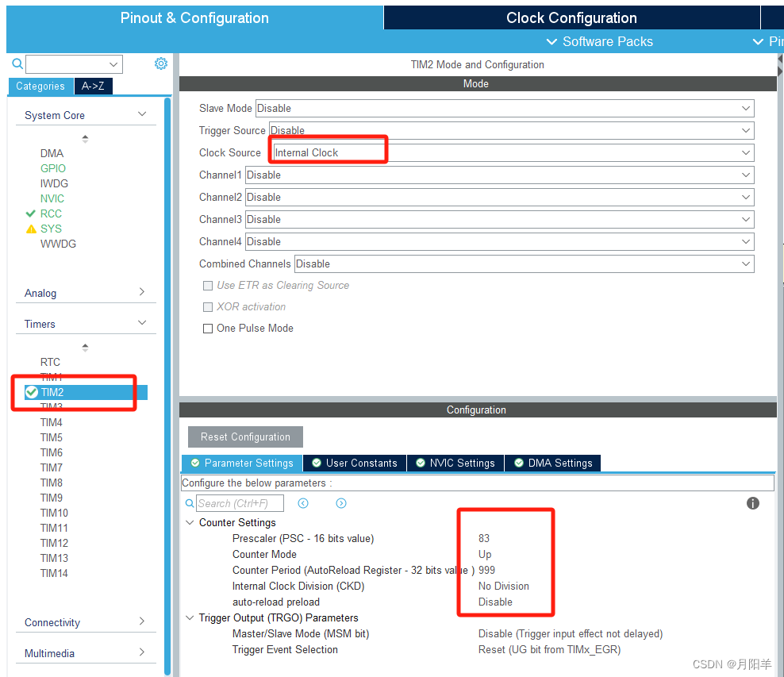Collapse the Counter Settings group
The height and width of the screenshot is (677, 784).
(x=190, y=522)
